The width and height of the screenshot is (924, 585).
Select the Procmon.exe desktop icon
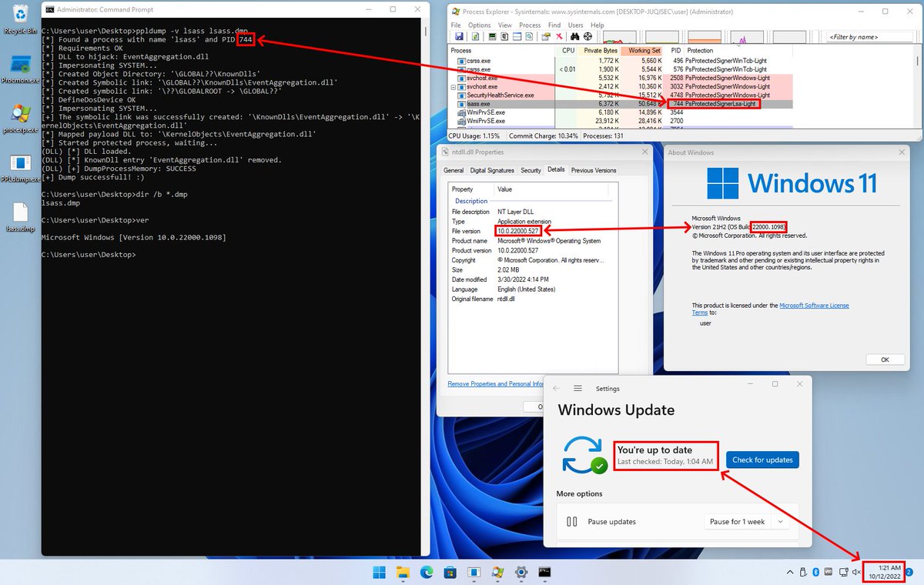(21, 68)
